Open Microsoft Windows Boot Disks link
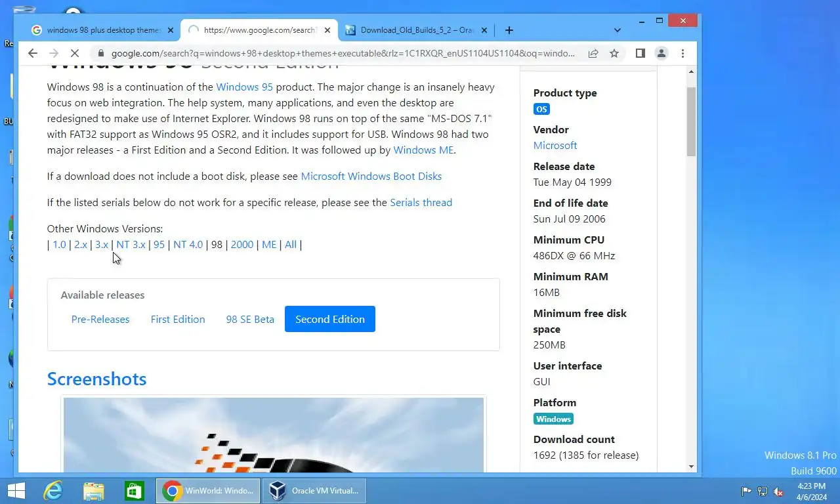This screenshot has width=840, height=504. 371,176
